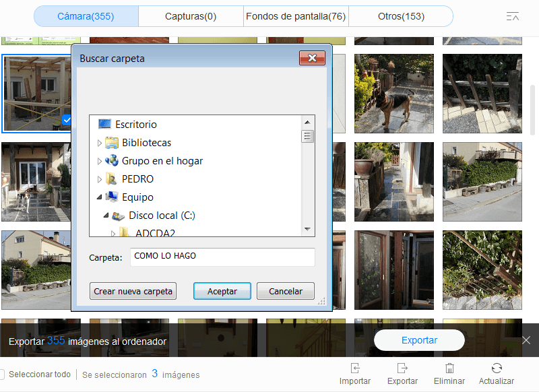539x392 pixels.
Task: Open the wooden trellis with ivy photo
Action: (x=482, y=270)
